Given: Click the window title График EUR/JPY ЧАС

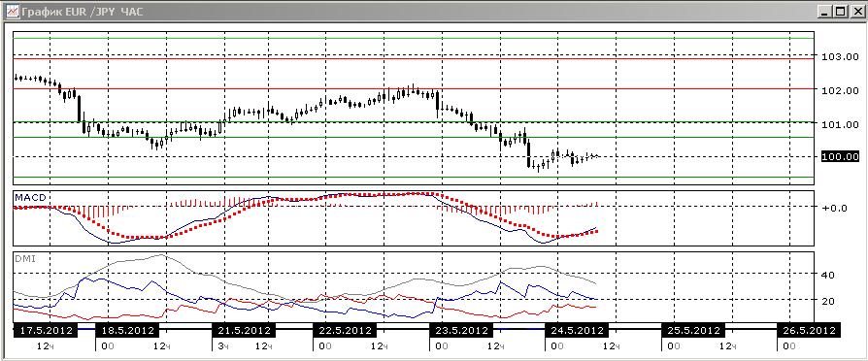Looking at the screenshot, I should tap(82, 12).
